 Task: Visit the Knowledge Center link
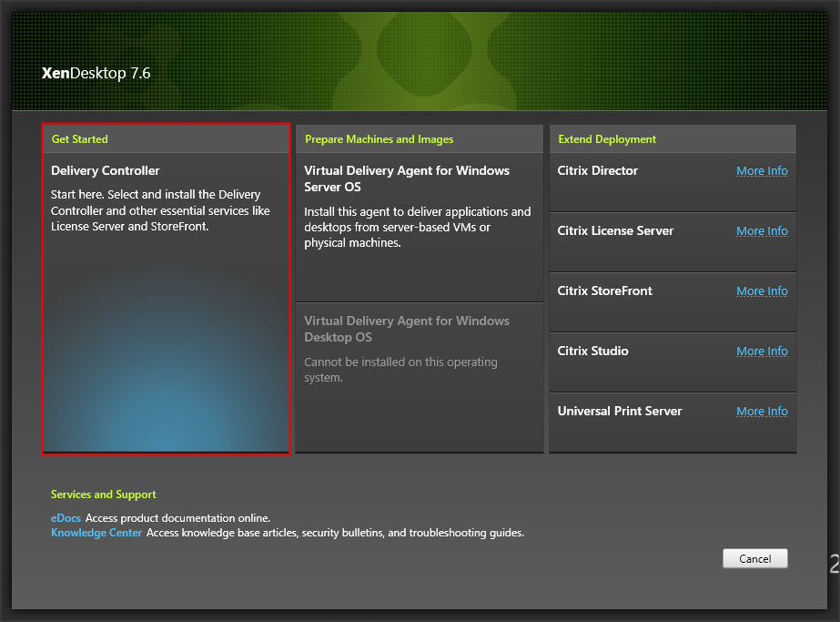point(96,533)
